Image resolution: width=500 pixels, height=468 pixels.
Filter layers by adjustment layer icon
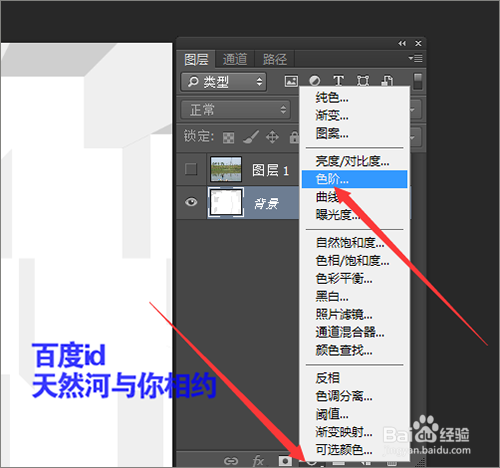click(314, 80)
